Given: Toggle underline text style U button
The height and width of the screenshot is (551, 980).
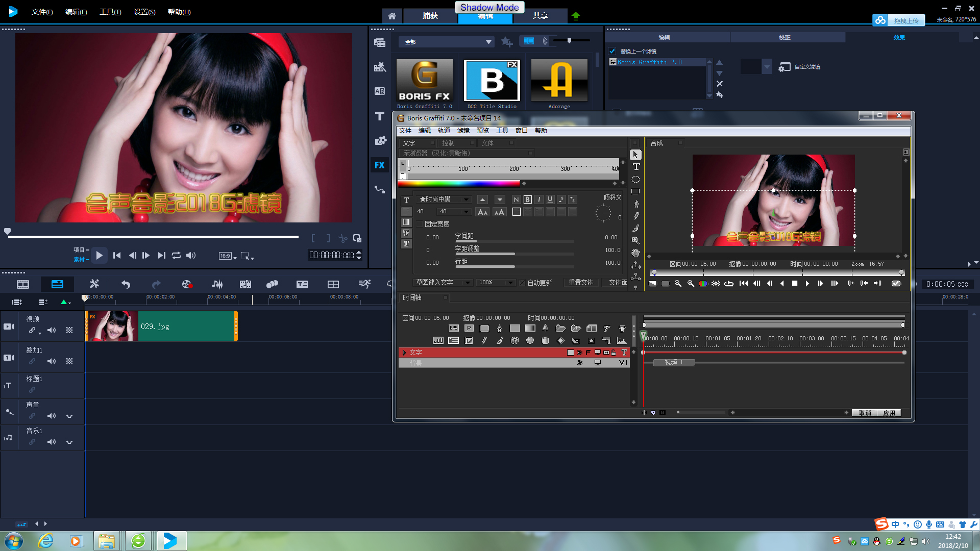Looking at the screenshot, I should [550, 199].
